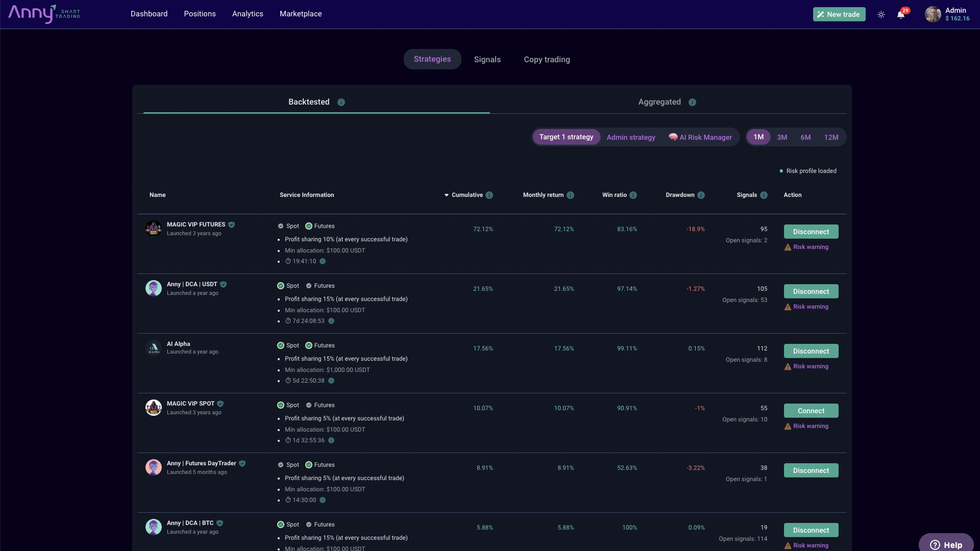The image size is (980, 551).
Task: Click Connect button for MAGIC VIP SPOT
Action: click(x=811, y=410)
